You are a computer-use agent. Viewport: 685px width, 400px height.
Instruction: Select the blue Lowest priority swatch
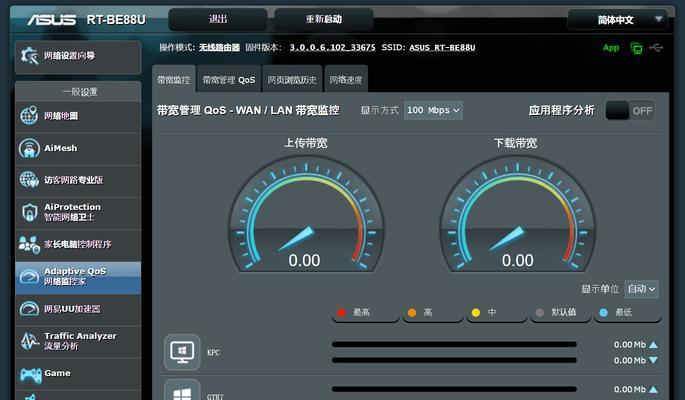tap(603, 312)
